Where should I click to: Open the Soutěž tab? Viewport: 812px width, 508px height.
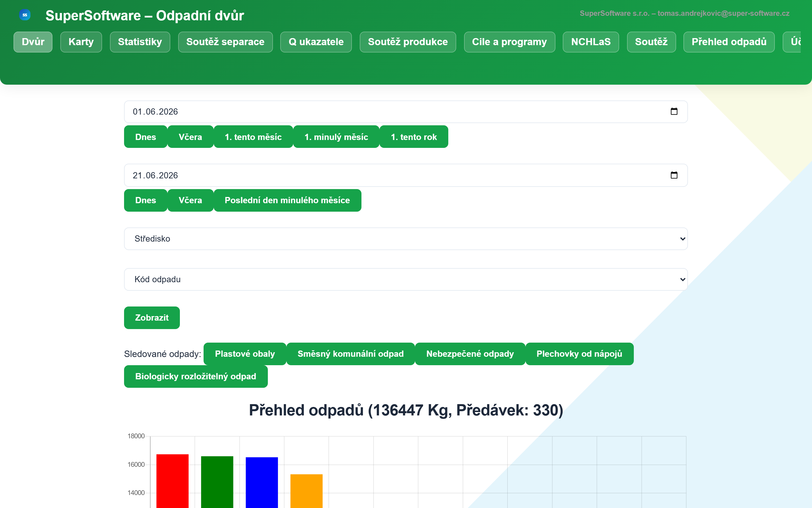click(651, 42)
